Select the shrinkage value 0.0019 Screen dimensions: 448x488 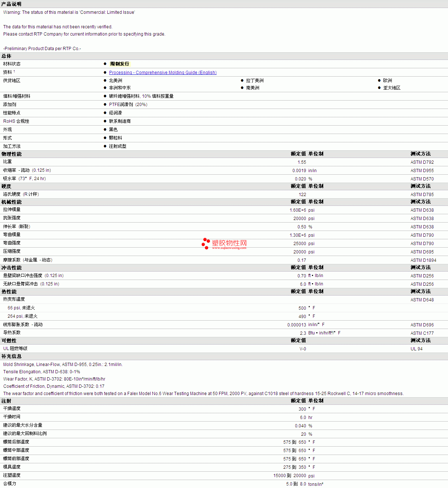pos(299,171)
